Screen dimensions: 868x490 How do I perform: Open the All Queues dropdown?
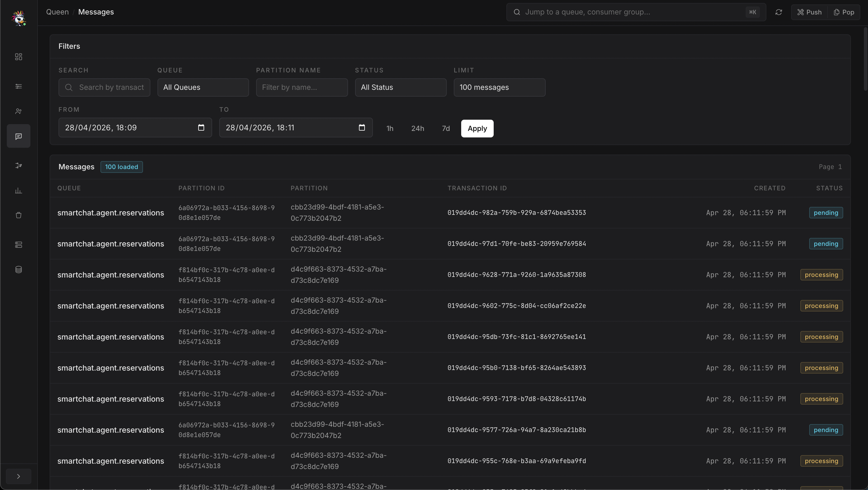[x=203, y=87]
